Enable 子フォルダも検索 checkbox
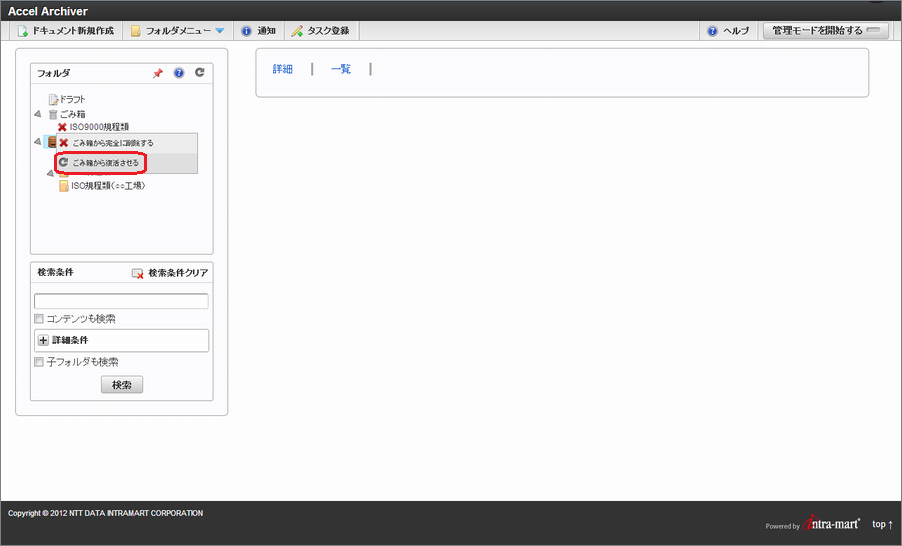Screen dimensions: 902x546 pos(39,362)
